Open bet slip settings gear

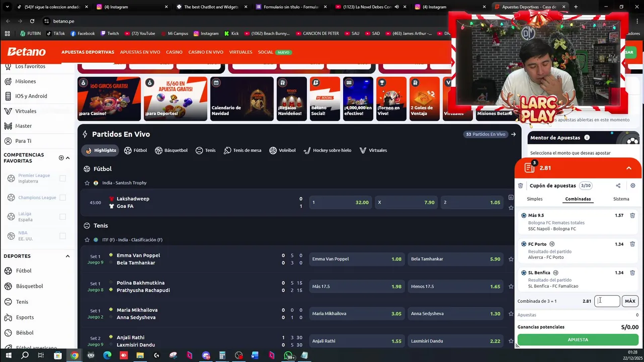(x=633, y=186)
